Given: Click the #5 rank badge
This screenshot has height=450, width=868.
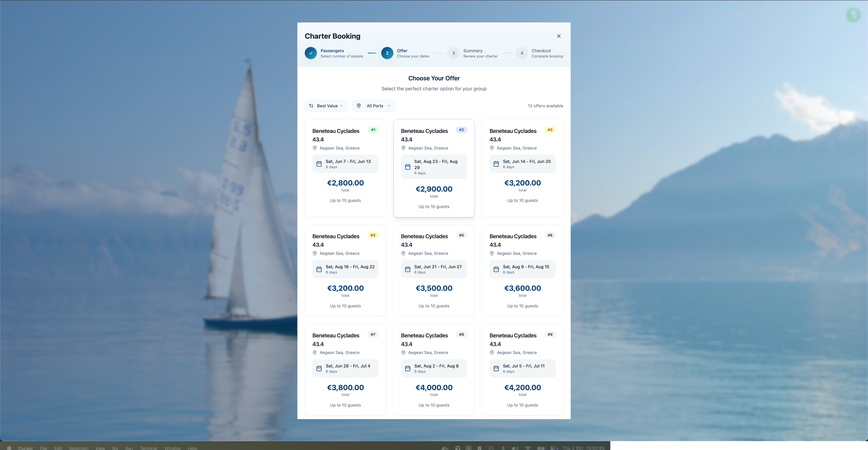Looking at the screenshot, I should 461,235.
